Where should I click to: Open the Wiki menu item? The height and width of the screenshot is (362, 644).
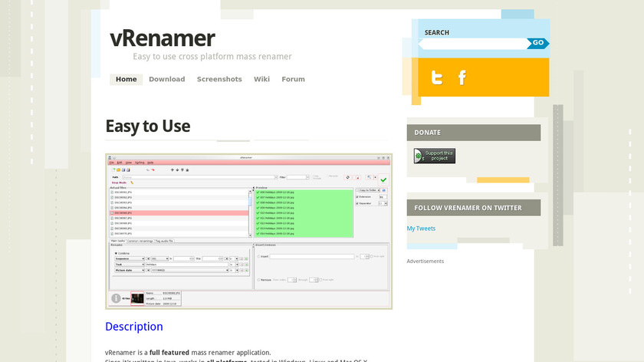pos(261,79)
